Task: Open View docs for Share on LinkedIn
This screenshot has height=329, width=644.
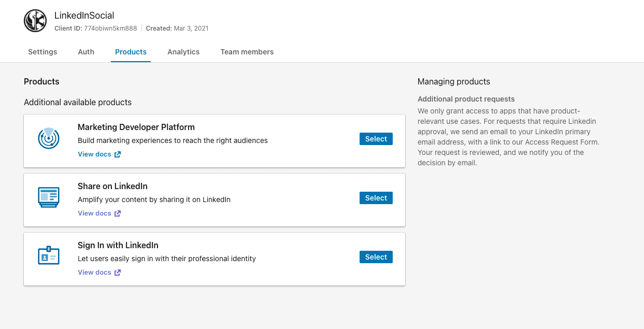Action: click(94, 213)
